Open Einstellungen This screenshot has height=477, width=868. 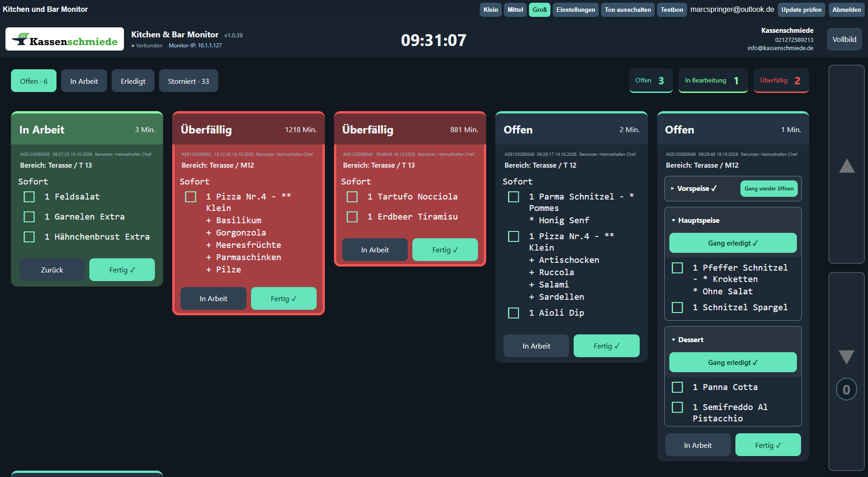tap(575, 10)
